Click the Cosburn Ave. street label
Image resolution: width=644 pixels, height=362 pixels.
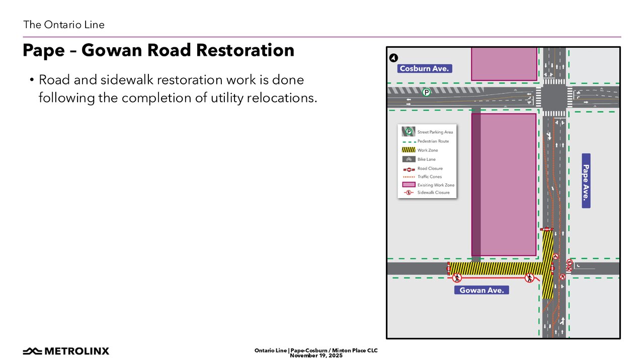(x=424, y=69)
